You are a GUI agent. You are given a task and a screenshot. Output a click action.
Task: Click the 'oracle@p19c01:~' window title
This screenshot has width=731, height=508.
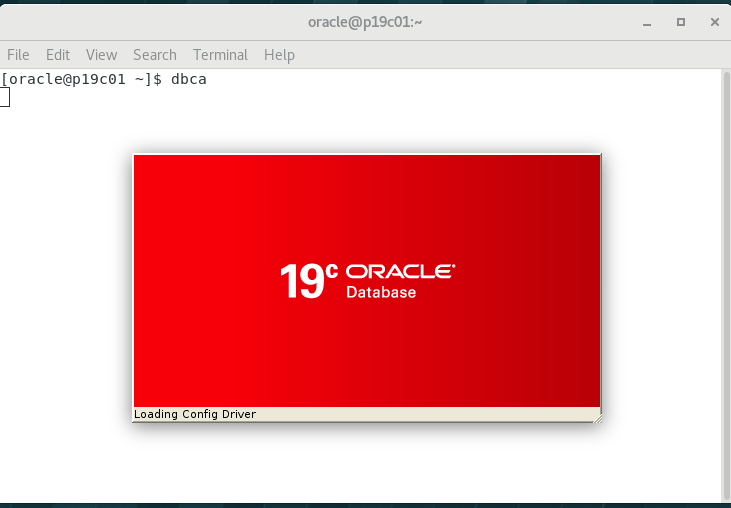point(365,22)
